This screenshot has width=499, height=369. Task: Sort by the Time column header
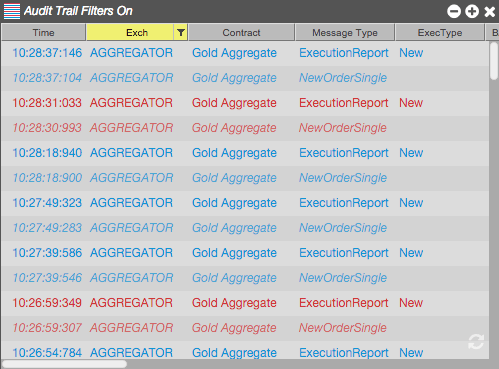click(43, 32)
